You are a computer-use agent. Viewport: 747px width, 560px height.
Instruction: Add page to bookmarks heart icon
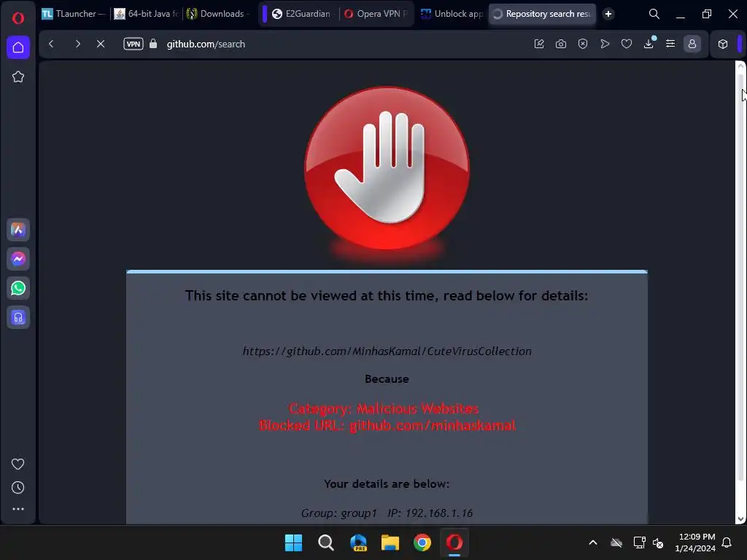pos(627,44)
